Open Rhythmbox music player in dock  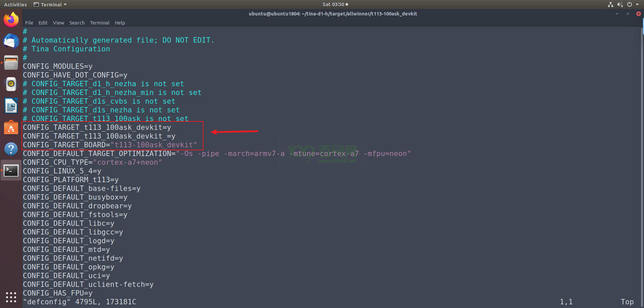(11, 84)
